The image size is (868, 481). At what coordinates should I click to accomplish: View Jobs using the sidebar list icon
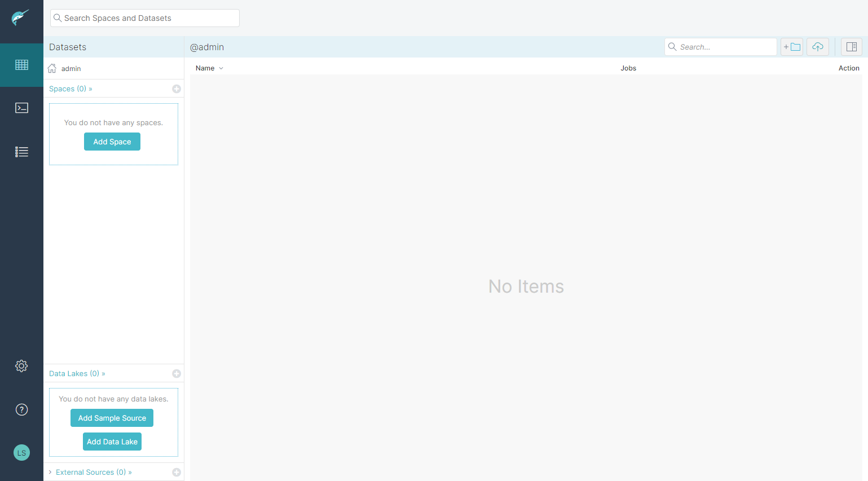click(21, 151)
